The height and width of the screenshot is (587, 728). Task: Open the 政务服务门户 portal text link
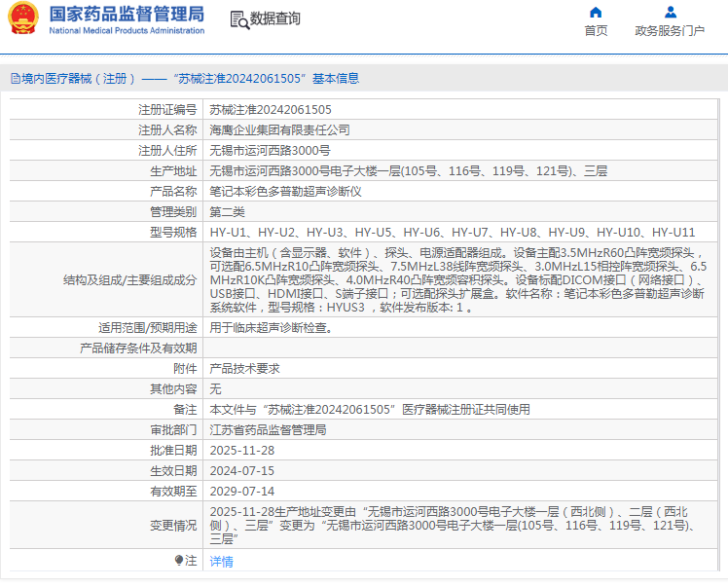[x=670, y=31]
